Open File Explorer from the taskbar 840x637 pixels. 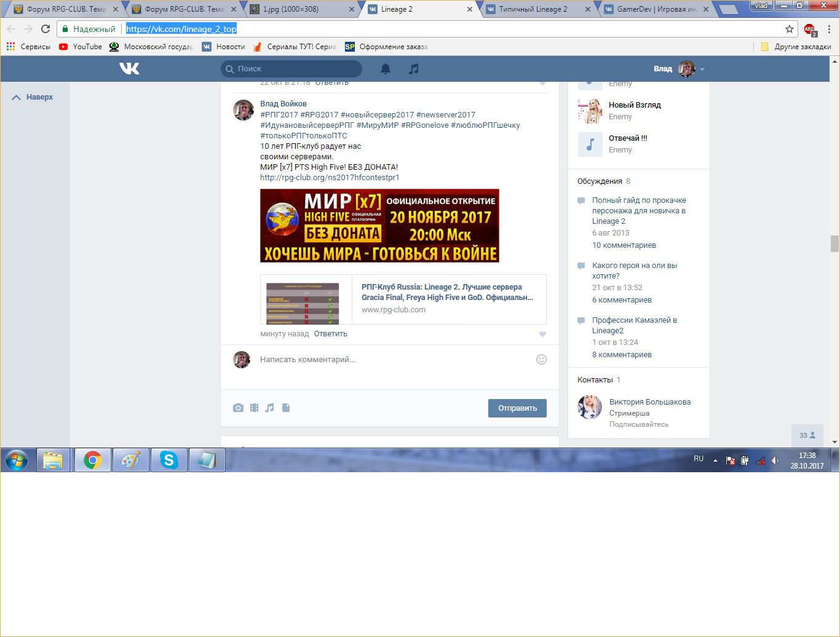tap(53, 460)
